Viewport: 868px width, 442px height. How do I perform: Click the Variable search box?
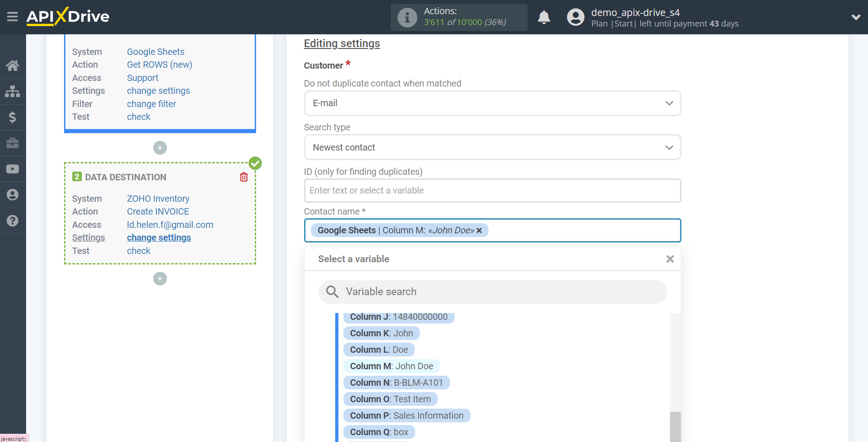coord(493,292)
